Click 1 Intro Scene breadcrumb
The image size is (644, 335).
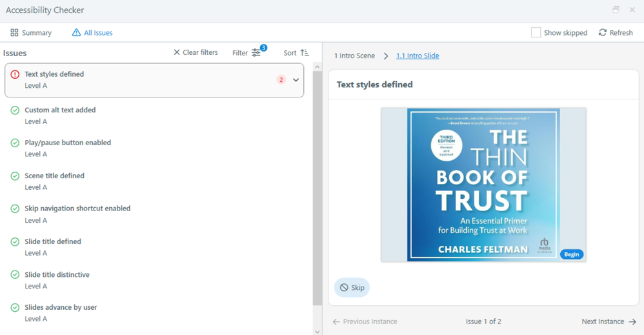click(x=354, y=56)
